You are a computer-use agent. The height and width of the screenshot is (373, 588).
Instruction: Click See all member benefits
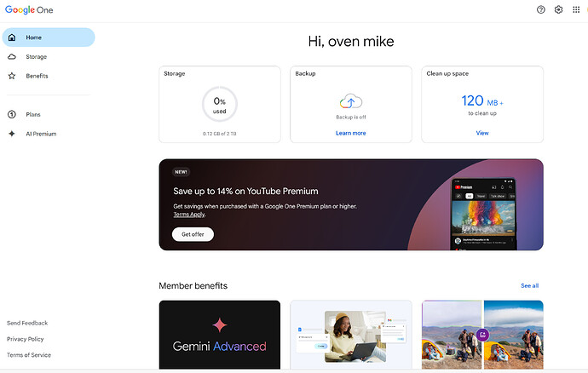[529, 285]
